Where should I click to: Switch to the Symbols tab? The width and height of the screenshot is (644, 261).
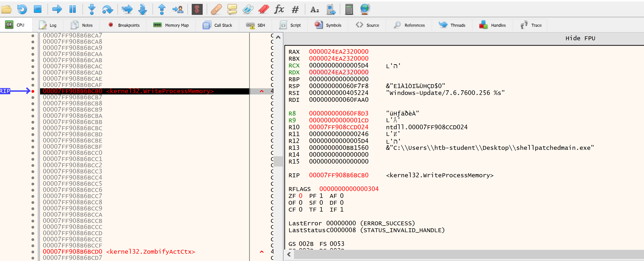(x=328, y=25)
